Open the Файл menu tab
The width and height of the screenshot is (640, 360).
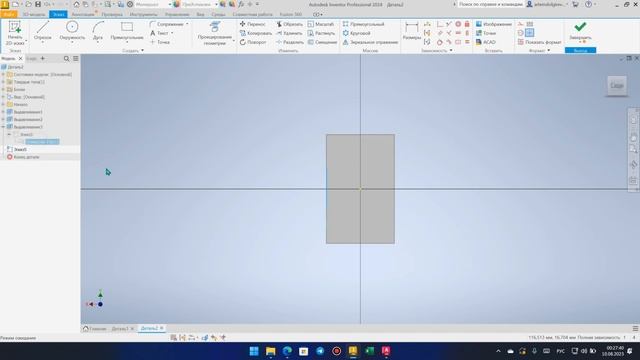[x=9, y=14]
